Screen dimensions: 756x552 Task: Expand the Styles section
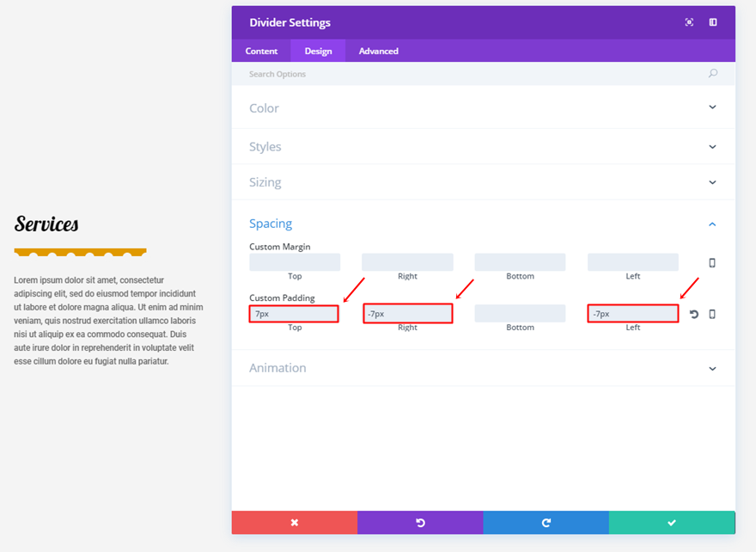pyautogui.click(x=483, y=147)
